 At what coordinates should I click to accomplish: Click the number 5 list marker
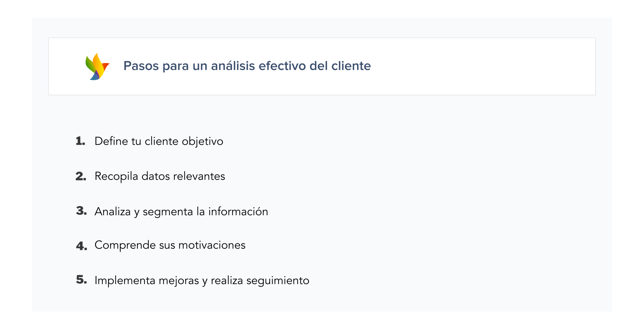(81, 280)
